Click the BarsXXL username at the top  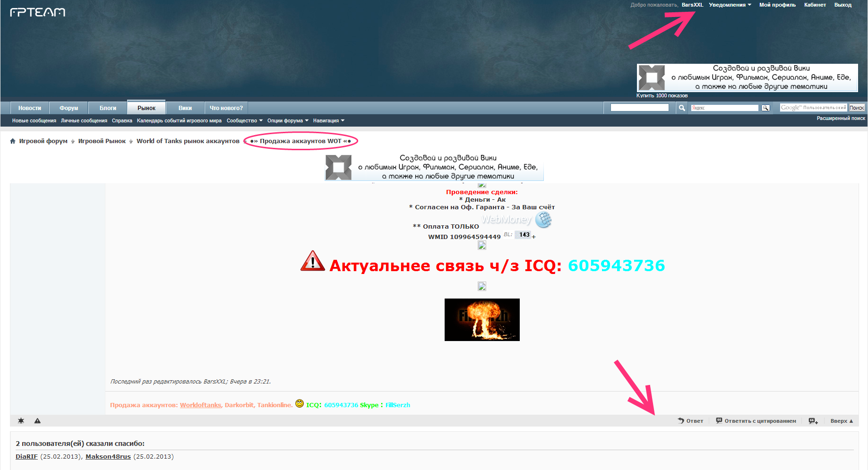[x=692, y=5]
